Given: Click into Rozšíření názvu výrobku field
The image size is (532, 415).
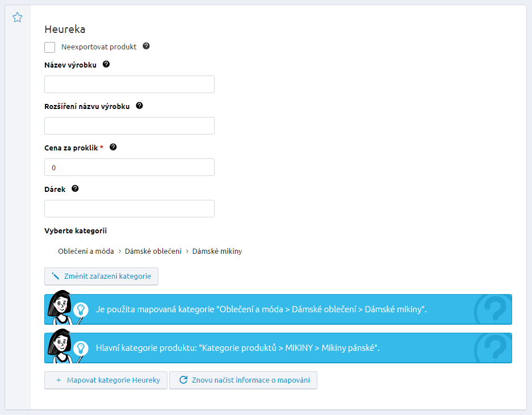Looking at the screenshot, I should 129,125.
